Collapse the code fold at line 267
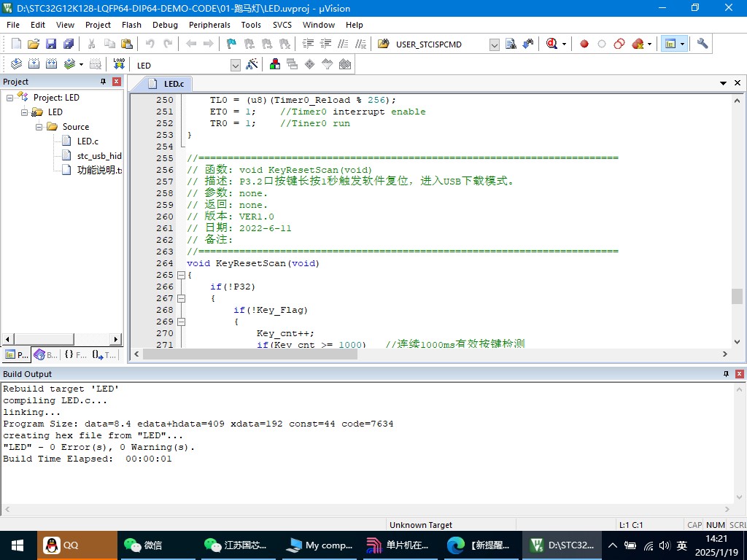Viewport: 747px width, 560px height. pyautogui.click(x=181, y=298)
